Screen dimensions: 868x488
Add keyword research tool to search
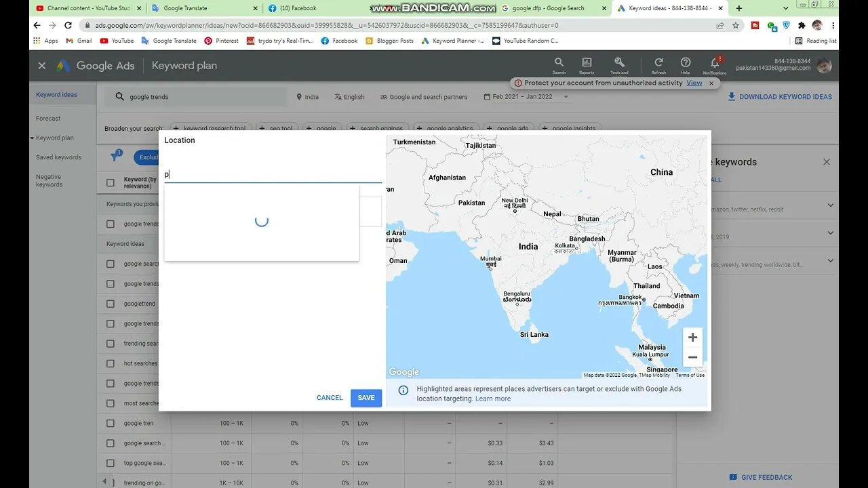pos(210,127)
